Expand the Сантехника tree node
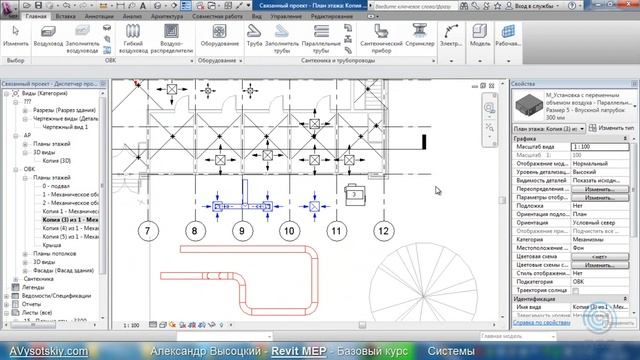 (x=16, y=279)
